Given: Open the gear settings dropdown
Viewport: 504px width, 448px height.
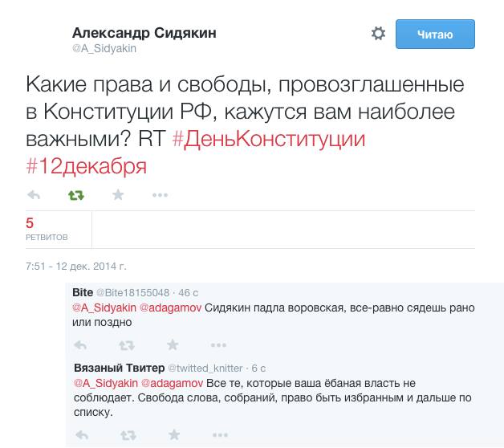Looking at the screenshot, I should pyautogui.click(x=378, y=34).
